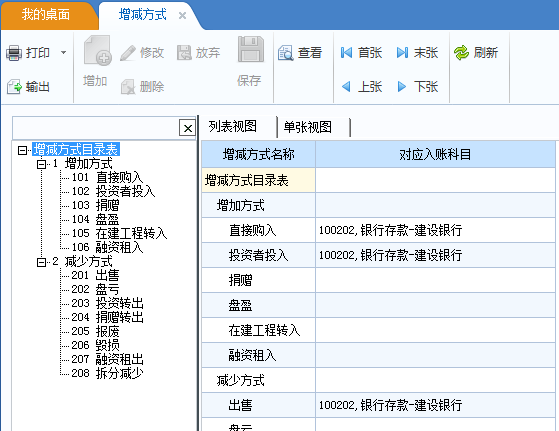
Task: Clear the tree search box with X
Action: (x=188, y=128)
